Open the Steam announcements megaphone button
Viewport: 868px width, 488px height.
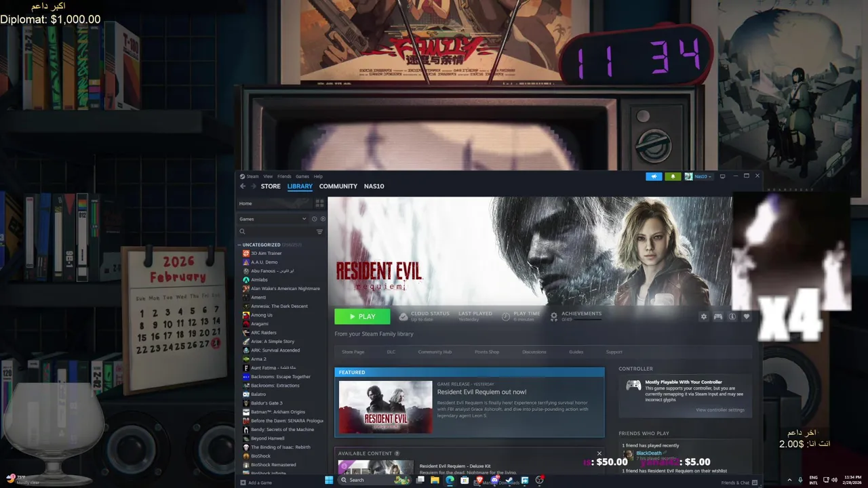pyautogui.click(x=654, y=176)
